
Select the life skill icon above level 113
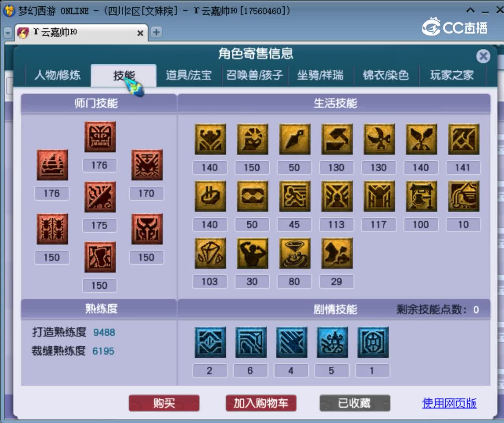337,196
